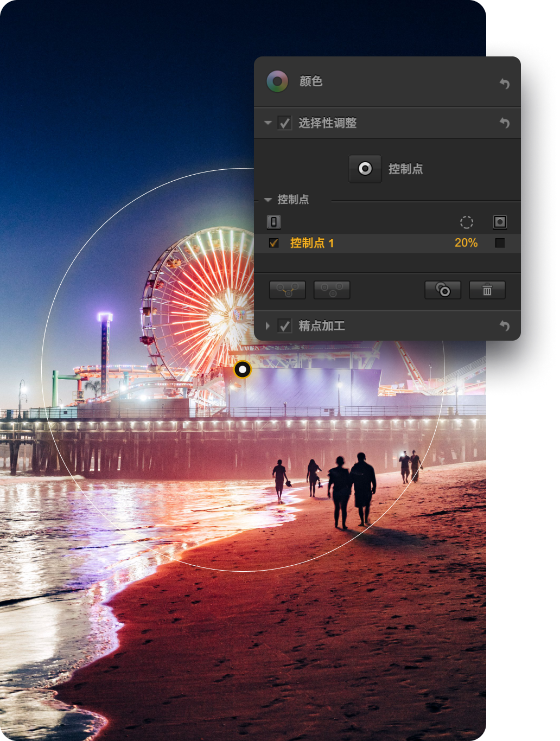Image resolution: width=560 pixels, height=741 pixels.
Task: Duplicate the selected control point
Action: (443, 290)
